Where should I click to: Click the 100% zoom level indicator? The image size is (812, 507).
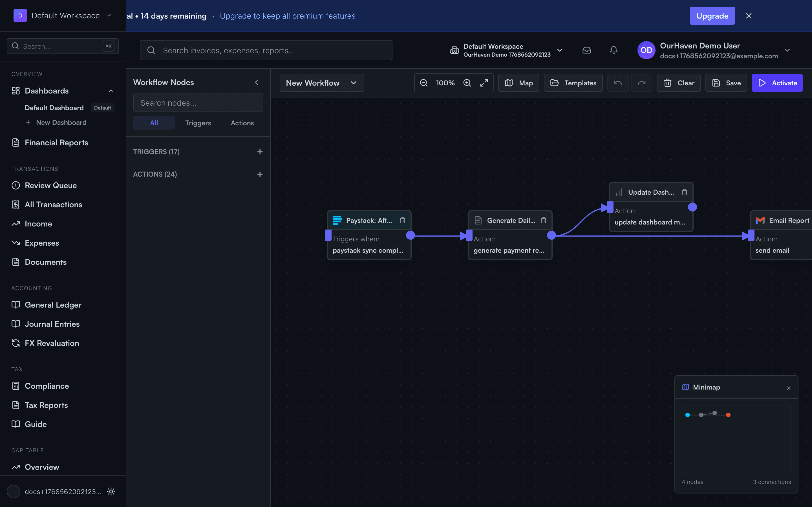coord(445,83)
